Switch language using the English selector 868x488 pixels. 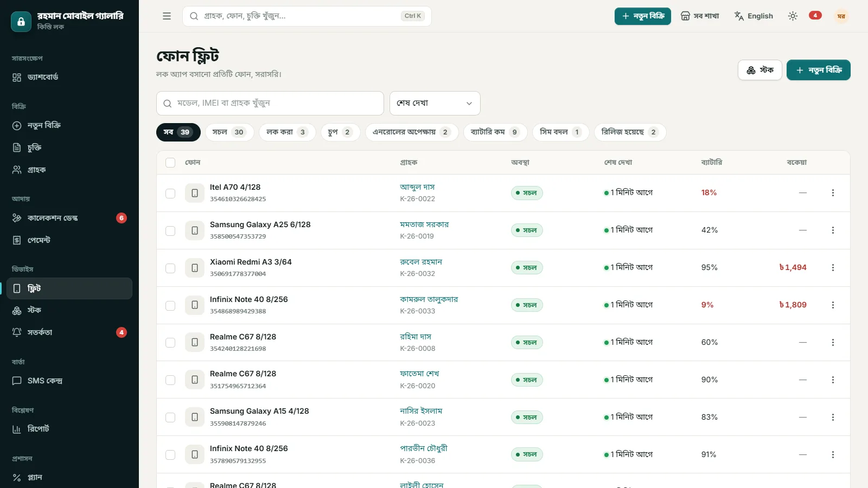point(754,16)
